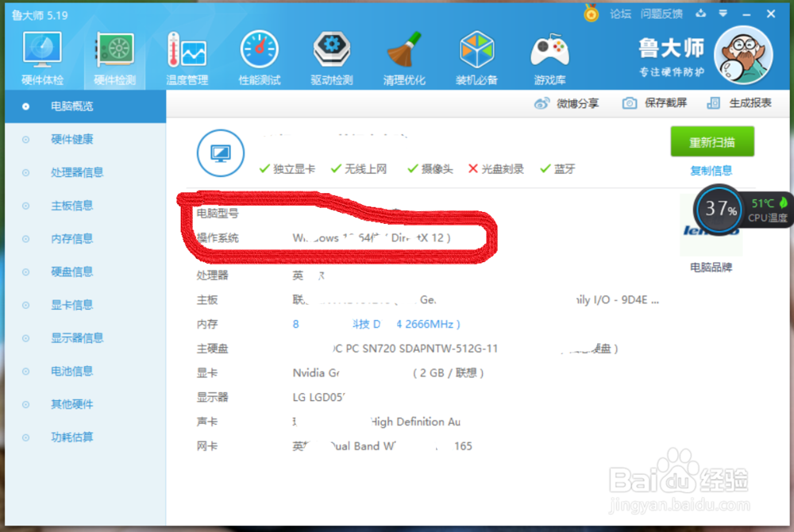
Task: Select 电脑概览 in the sidebar
Action: [85, 106]
